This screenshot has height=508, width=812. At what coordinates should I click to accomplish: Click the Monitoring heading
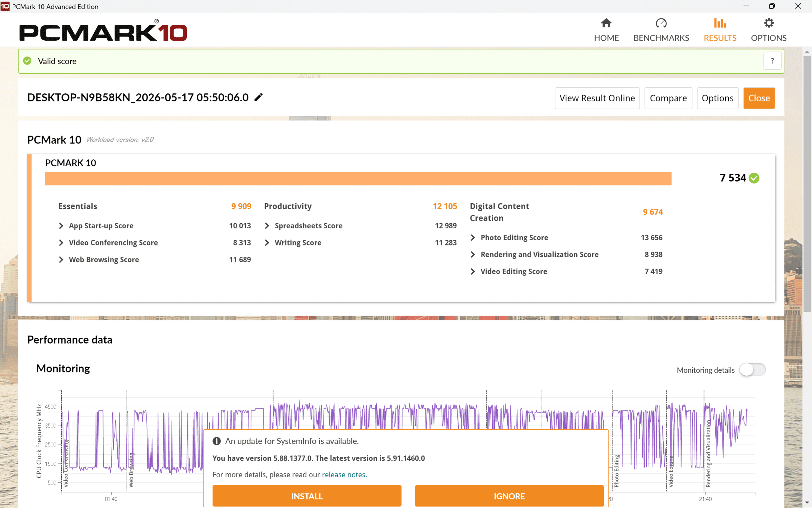(63, 369)
